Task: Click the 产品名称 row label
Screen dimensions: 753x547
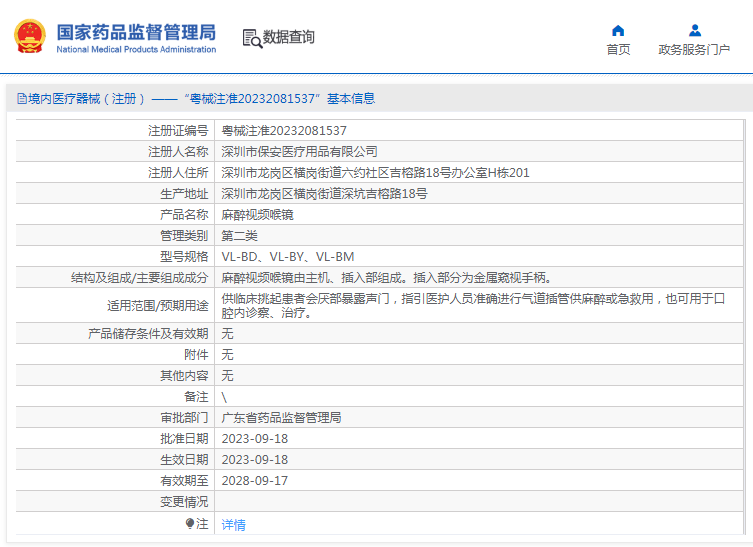Action: 184,215
